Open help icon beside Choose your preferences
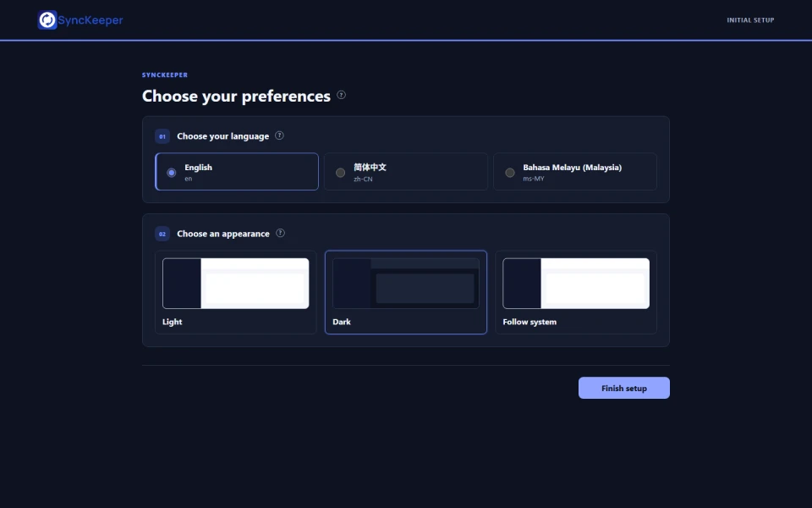812x508 pixels. click(x=341, y=95)
